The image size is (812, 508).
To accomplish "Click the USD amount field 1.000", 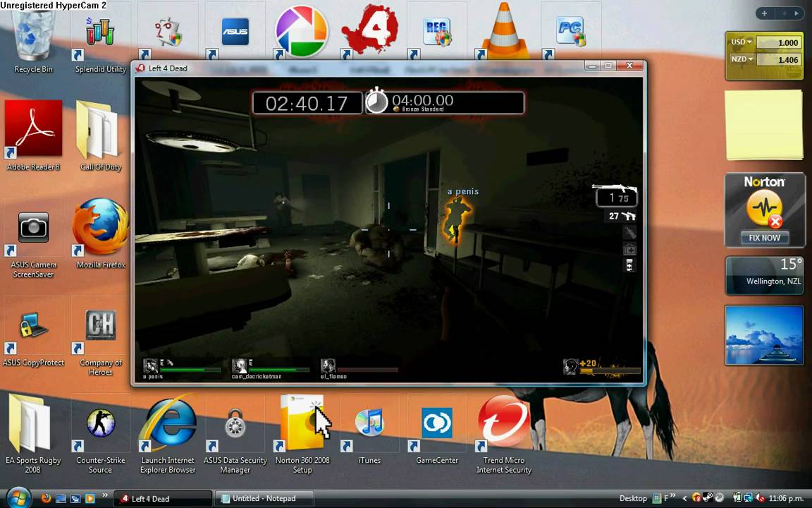I will [778, 42].
